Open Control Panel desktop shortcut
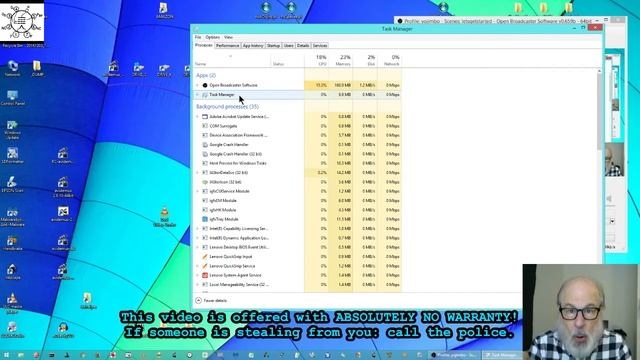Viewport: 640px width, 360px height. [13, 98]
